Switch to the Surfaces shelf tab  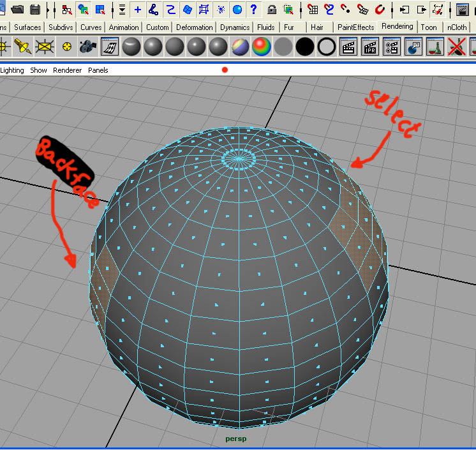click(x=27, y=27)
